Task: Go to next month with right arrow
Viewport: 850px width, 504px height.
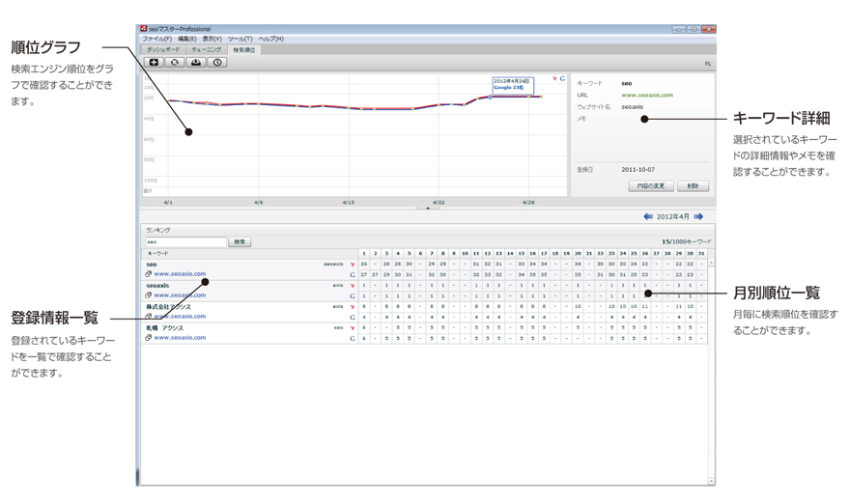Action: pos(697,217)
